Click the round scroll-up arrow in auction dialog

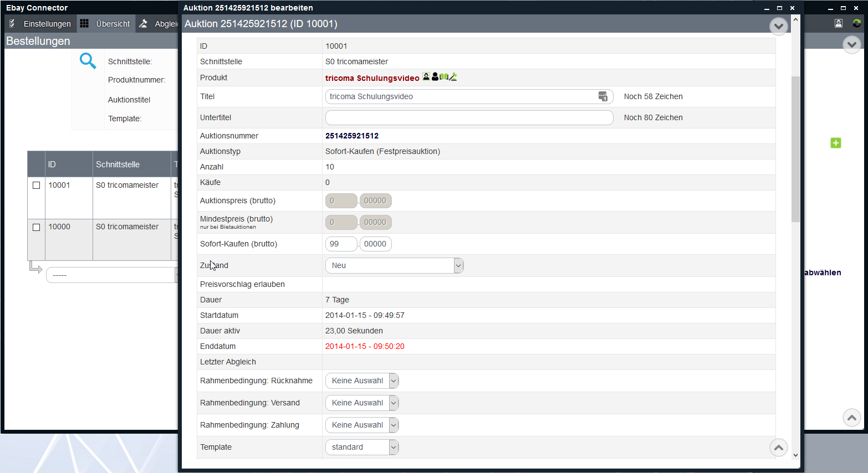point(779,448)
